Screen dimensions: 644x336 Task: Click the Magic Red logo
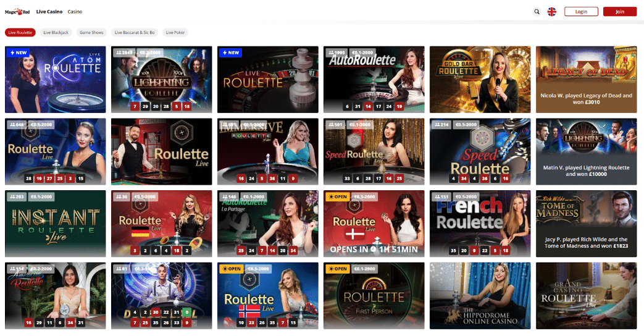tap(17, 12)
